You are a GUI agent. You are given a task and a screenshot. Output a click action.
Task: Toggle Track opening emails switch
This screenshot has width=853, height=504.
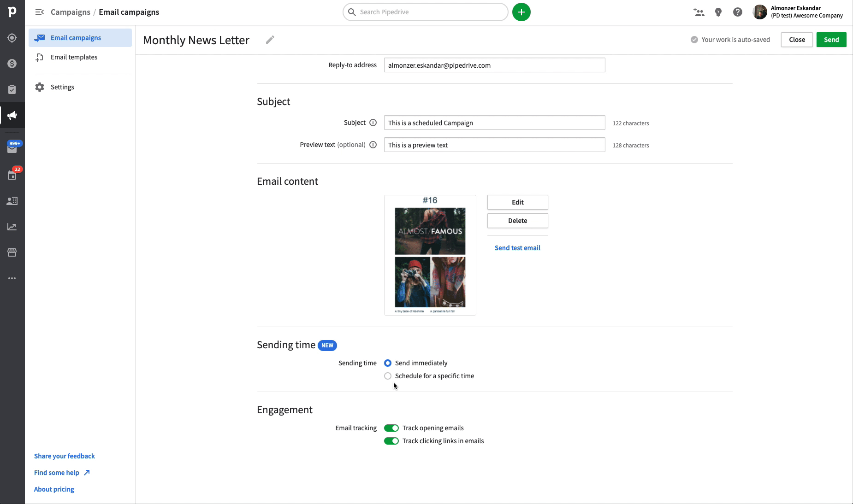pyautogui.click(x=391, y=428)
